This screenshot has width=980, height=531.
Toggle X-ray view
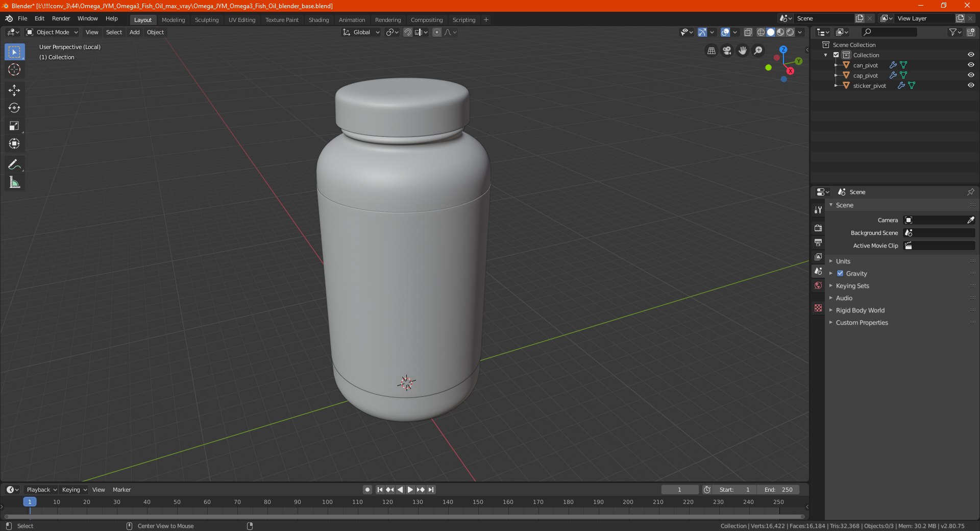tap(748, 32)
